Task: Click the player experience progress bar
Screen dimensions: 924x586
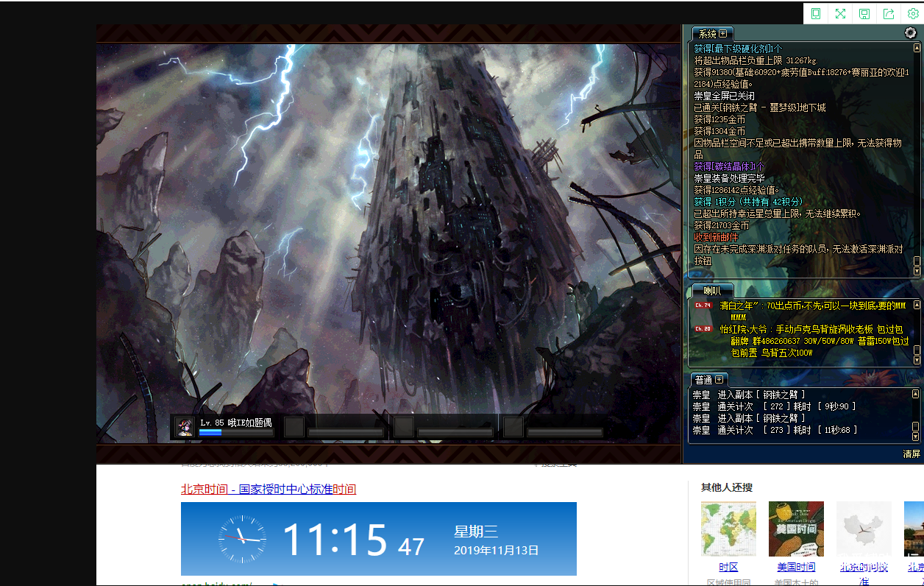Action: [x=235, y=433]
